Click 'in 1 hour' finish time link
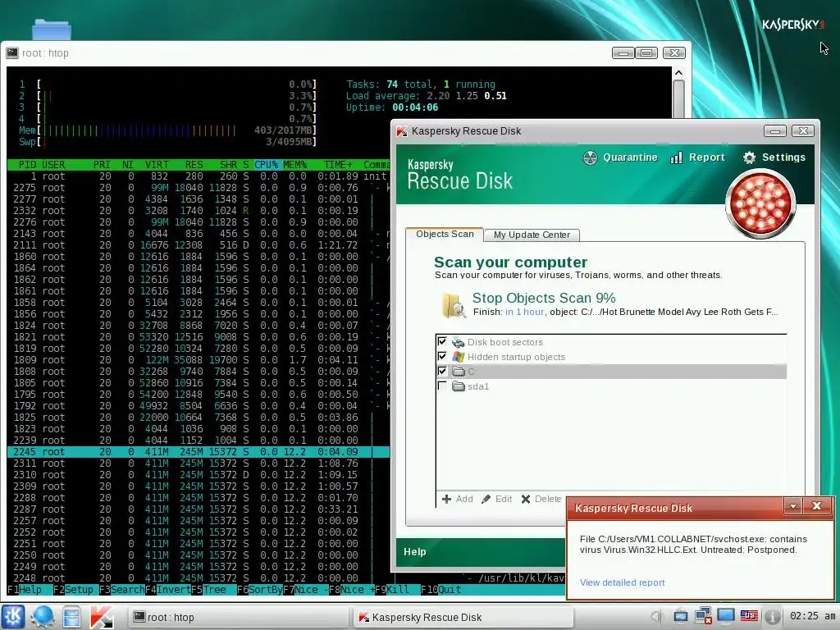This screenshot has width=840, height=630. [524, 312]
